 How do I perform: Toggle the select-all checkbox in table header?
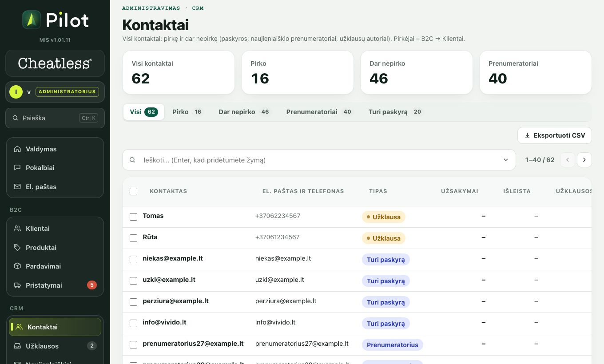click(x=133, y=192)
